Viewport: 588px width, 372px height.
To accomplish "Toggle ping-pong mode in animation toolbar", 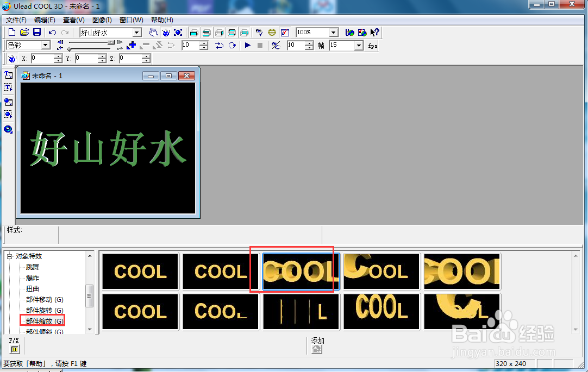I will (220, 45).
